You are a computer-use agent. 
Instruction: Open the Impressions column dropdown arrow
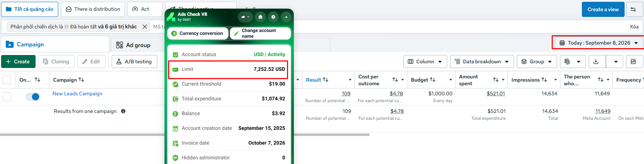click(x=556, y=80)
